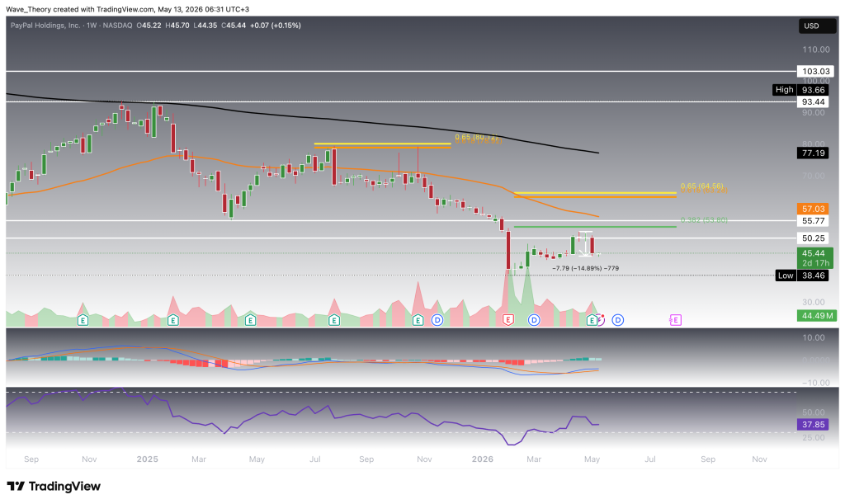845x504 pixels.
Task: Click the 0.65 (80.12) Fibonacci label
Action: coord(477,137)
